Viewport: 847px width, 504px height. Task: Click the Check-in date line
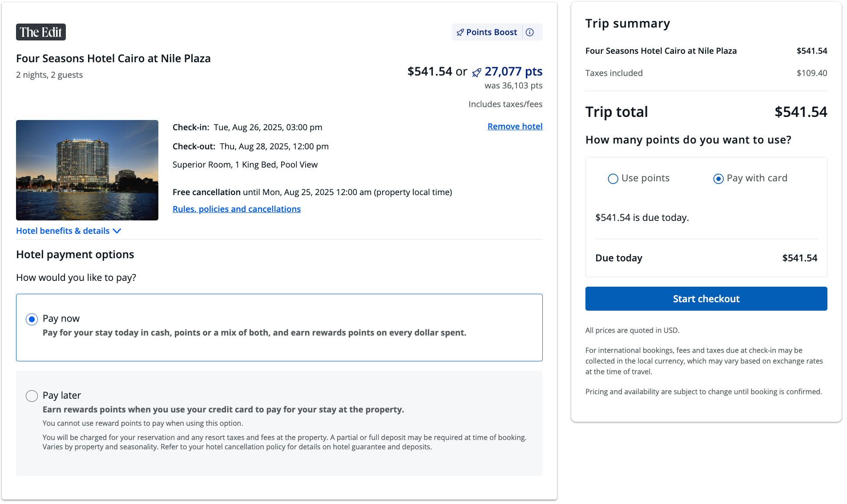click(247, 127)
